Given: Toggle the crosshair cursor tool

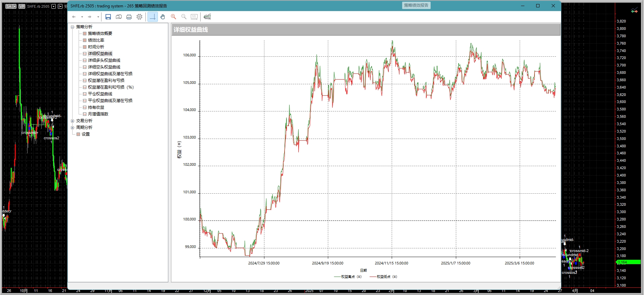Looking at the screenshot, I should 153,17.
